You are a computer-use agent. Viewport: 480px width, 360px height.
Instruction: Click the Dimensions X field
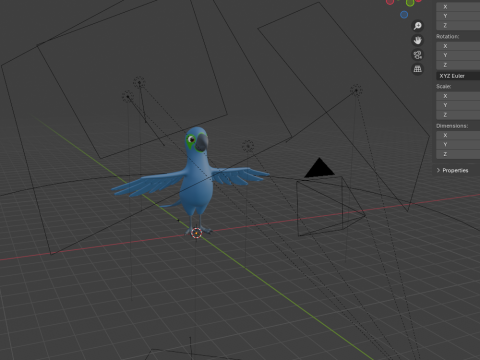[x=458, y=135]
